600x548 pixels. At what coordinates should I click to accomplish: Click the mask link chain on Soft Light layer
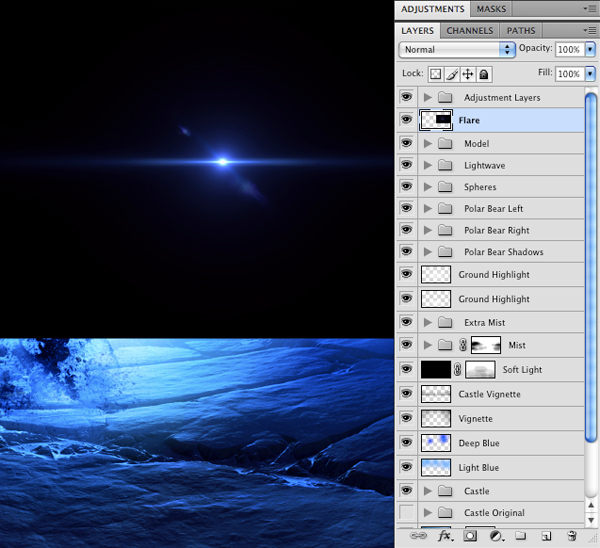click(x=458, y=370)
